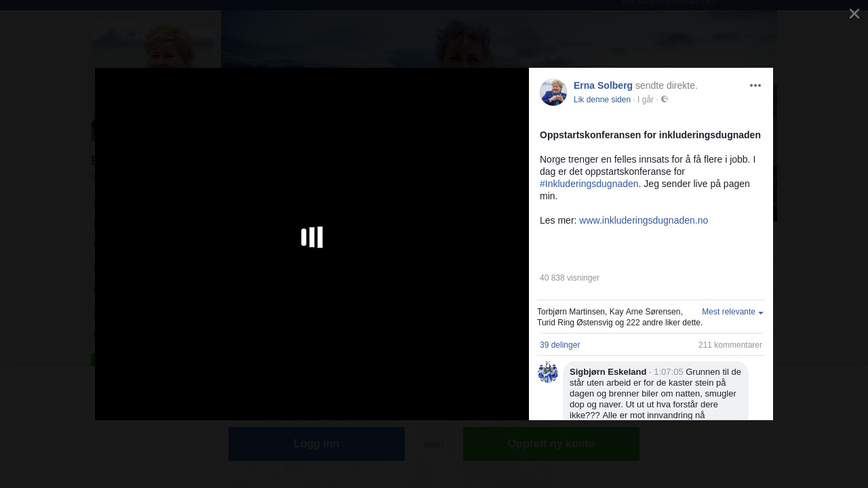Open '39 delinger' shares list
The width and height of the screenshot is (868, 488).
click(560, 345)
